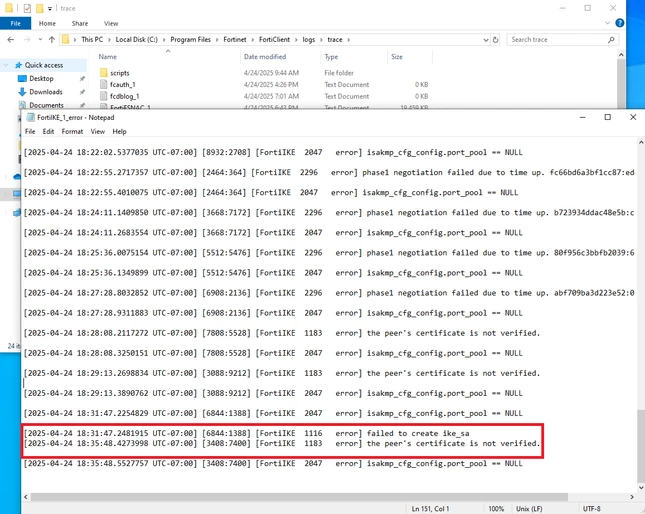645x514 pixels.
Task: Sort by Name column header
Action: pyautogui.click(x=107, y=57)
